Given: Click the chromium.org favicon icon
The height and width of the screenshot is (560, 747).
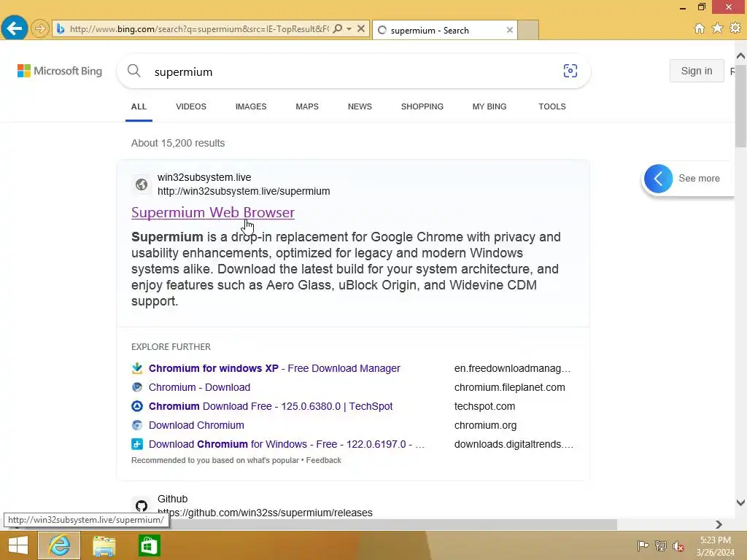Looking at the screenshot, I should click(x=137, y=425).
